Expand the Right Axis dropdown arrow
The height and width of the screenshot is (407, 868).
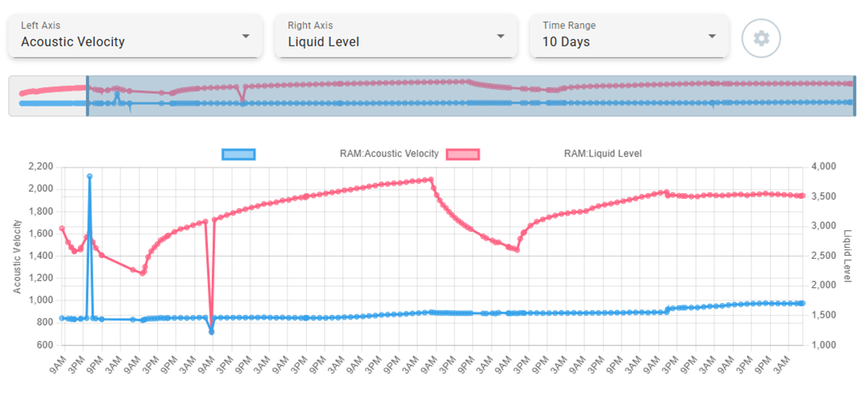(501, 36)
